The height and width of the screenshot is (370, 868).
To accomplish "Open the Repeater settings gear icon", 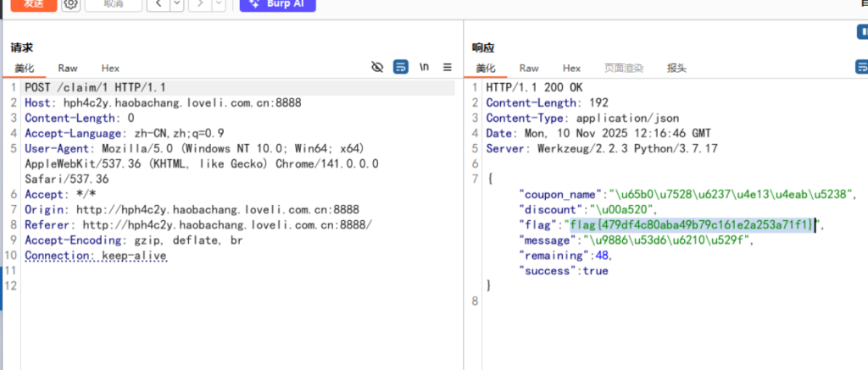I will pyautogui.click(x=71, y=4).
